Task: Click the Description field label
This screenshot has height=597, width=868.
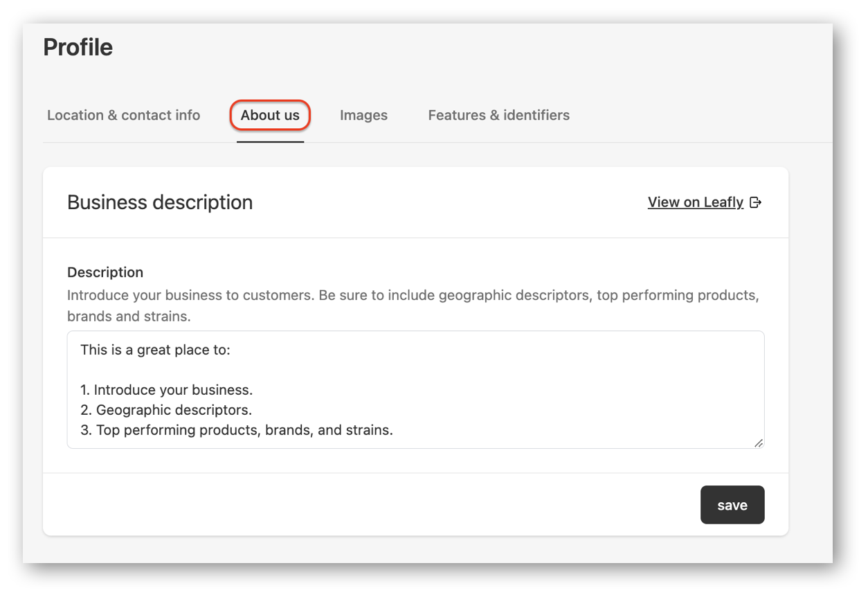Action: click(x=105, y=272)
